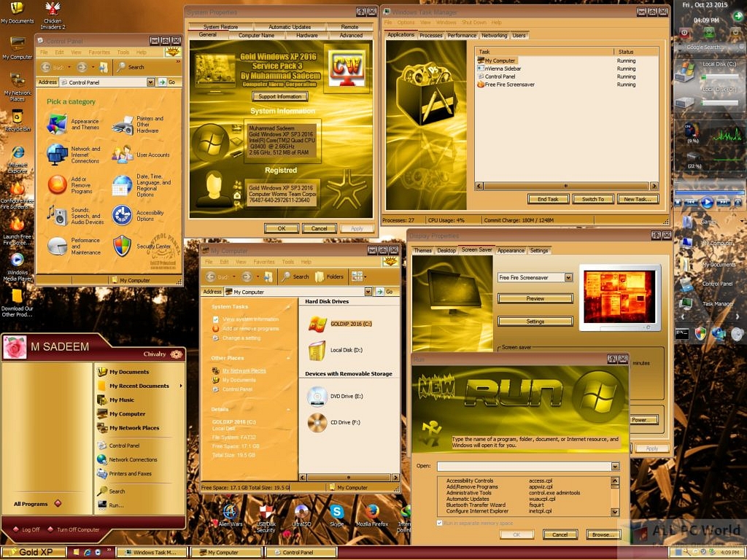This screenshot has width=747, height=560.
Task: Click the sidebar media player play button
Action: pos(707,203)
